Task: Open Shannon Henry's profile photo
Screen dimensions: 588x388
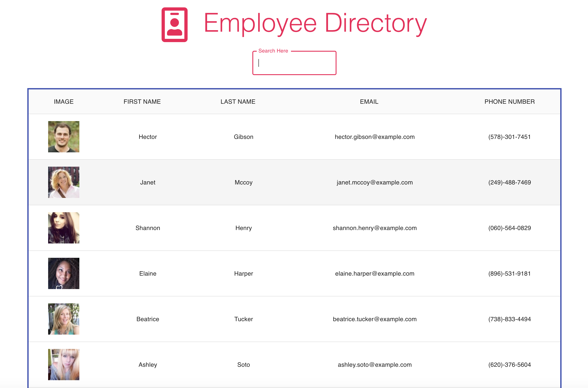Action: coord(63,228)
